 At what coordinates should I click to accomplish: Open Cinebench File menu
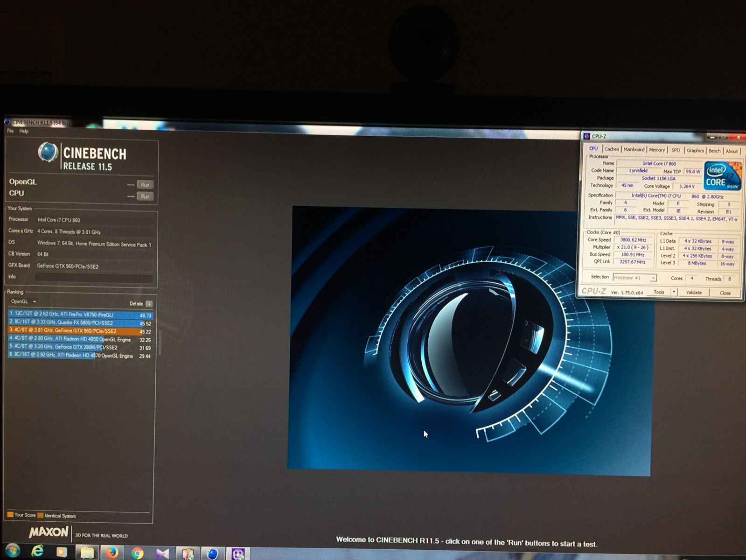(x=10, y=131)
